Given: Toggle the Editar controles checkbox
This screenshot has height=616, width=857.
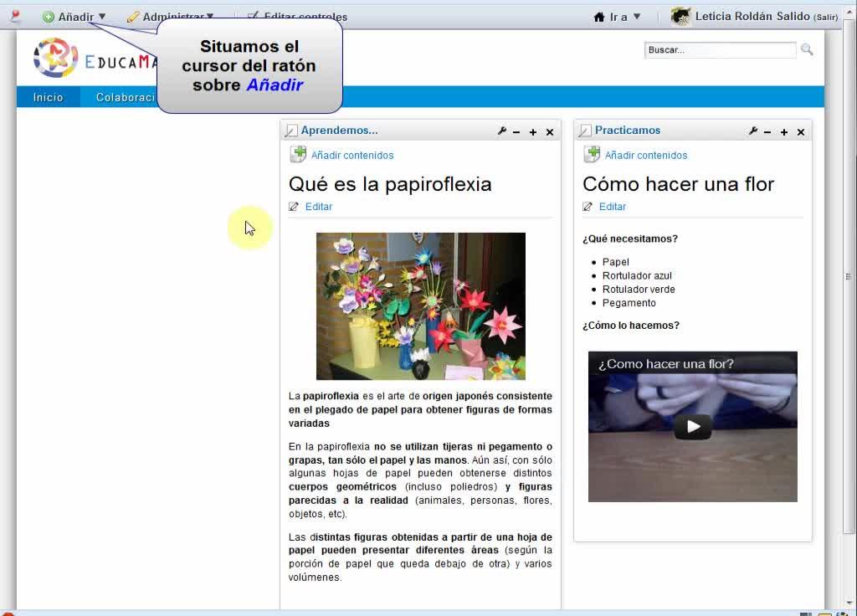Looking at the screenshot, I should (x=253, y=16).
